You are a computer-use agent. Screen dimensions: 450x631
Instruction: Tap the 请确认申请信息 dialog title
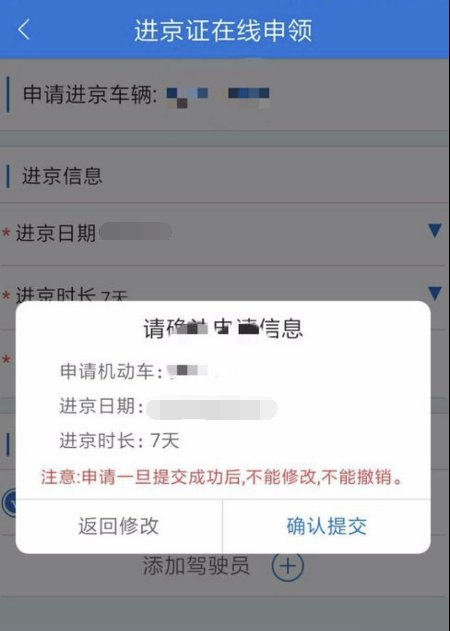[223, 328]
